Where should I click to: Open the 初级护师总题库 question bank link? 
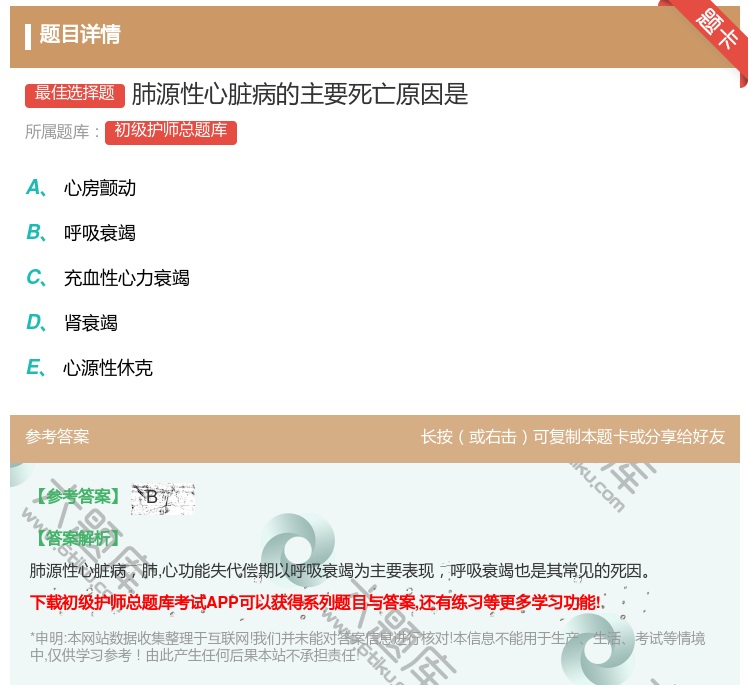(171, 132)
